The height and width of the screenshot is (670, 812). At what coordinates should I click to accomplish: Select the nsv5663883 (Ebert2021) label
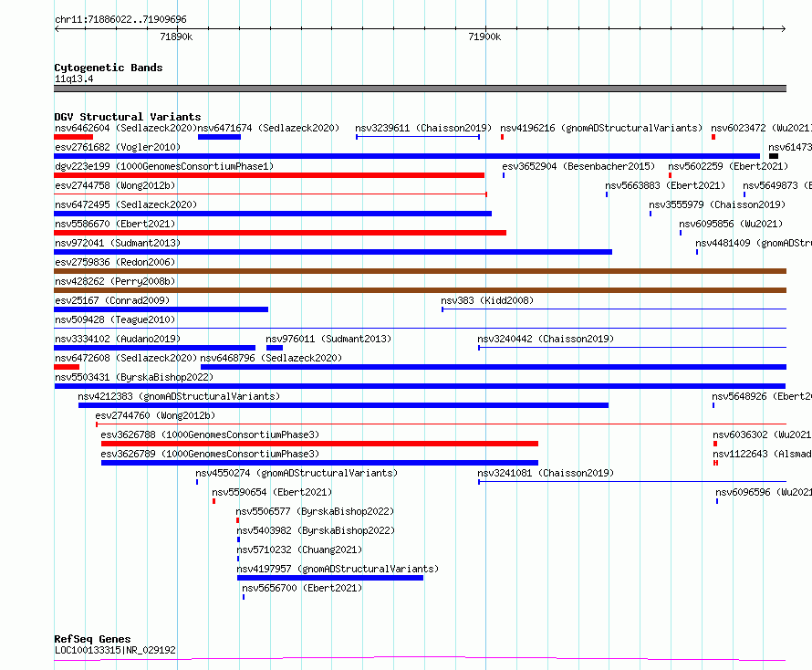(x=665, y=185)
